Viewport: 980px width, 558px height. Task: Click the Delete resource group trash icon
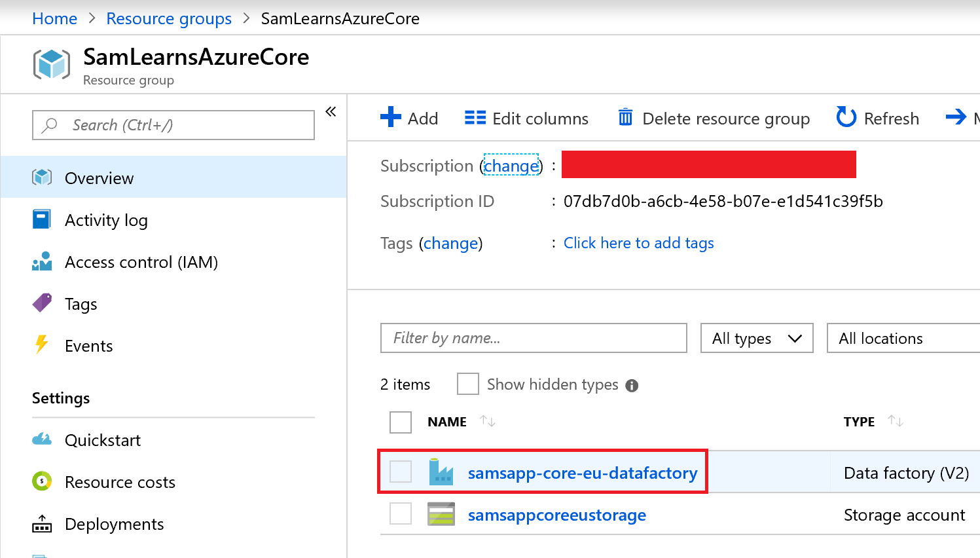pyautogui.click(x=625, y=118)
